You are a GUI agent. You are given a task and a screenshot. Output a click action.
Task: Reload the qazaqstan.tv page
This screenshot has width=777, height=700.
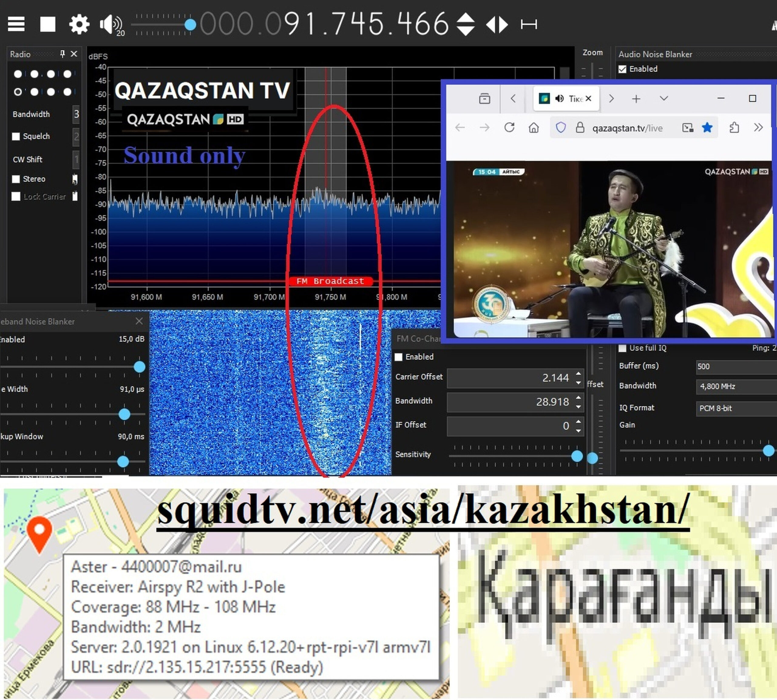(509, 127)
